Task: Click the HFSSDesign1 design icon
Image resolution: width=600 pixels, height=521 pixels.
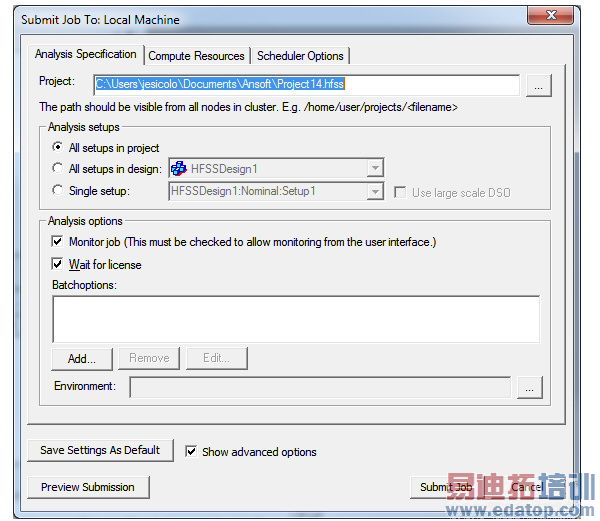Action: (x=179, y=168)
